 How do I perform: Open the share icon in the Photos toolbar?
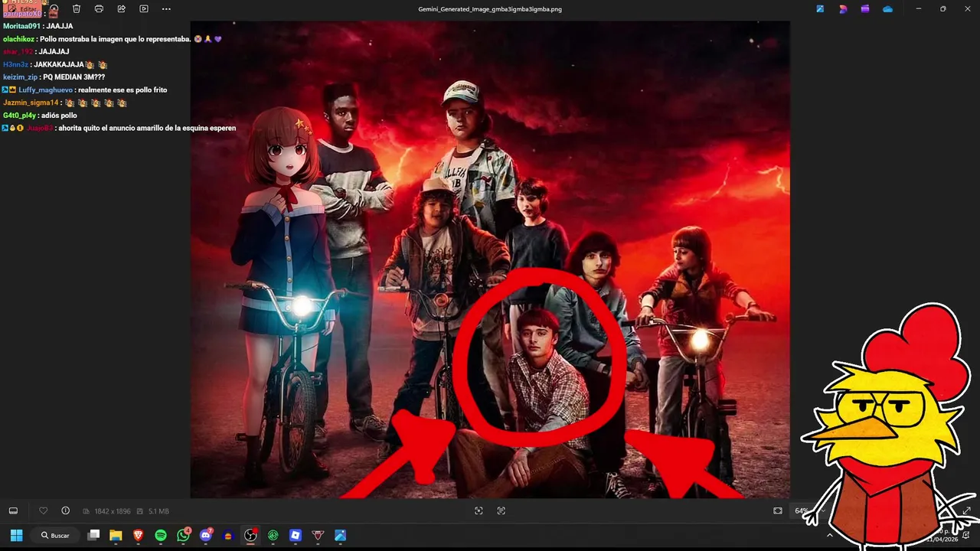(x=121, y=8)
